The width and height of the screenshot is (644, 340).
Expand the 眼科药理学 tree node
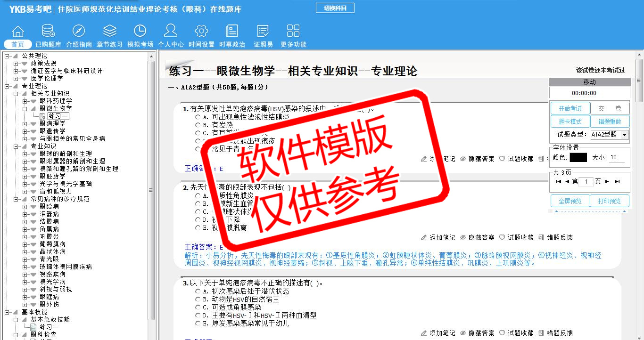[x=25, y=101]
